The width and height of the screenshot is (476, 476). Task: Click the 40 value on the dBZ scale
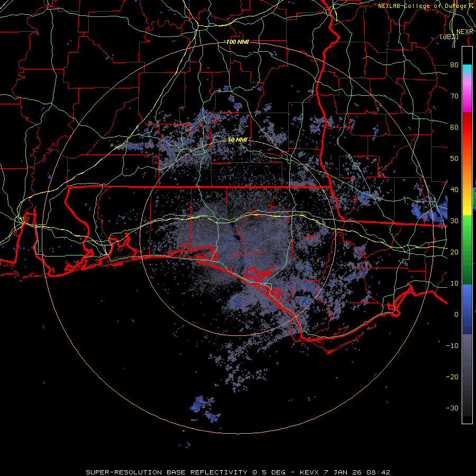pyautogui.click(x=454, y=190)
